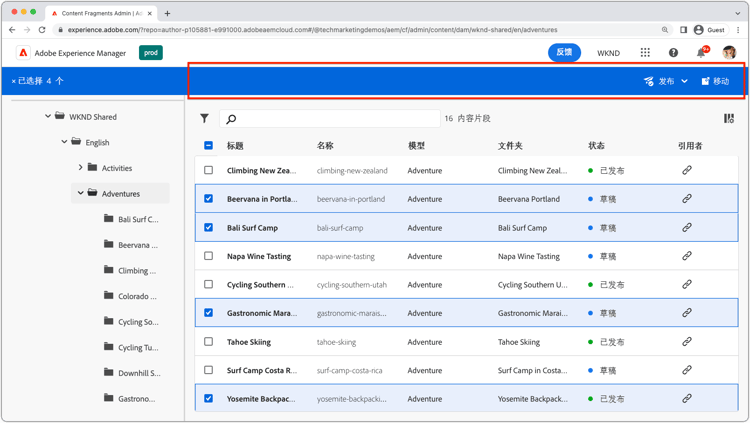Focus the content fragment search field
Viewport: 750px width, 423px height.
[x=330, y=118]
